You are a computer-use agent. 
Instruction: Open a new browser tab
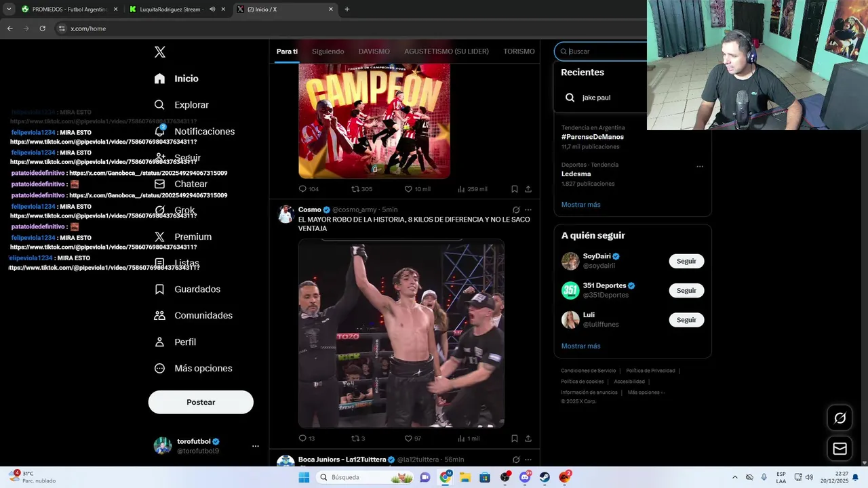347,9
